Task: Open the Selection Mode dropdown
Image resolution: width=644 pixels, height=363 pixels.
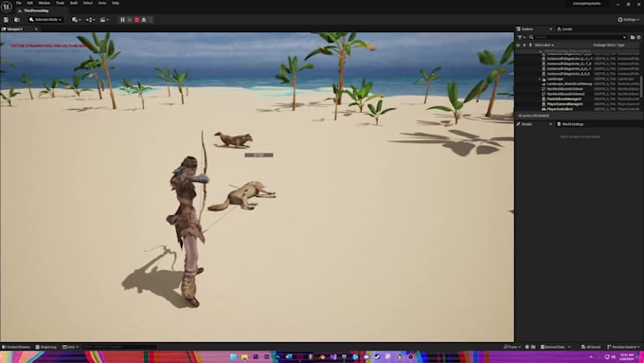Action: (45, 20)
